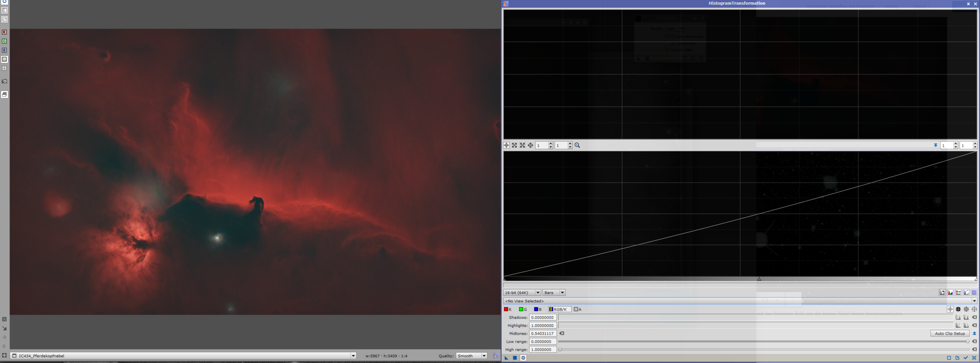Click the Auto Clip Setup button
The width and height of the screenshot is (980, 363).
pos(950,334)
